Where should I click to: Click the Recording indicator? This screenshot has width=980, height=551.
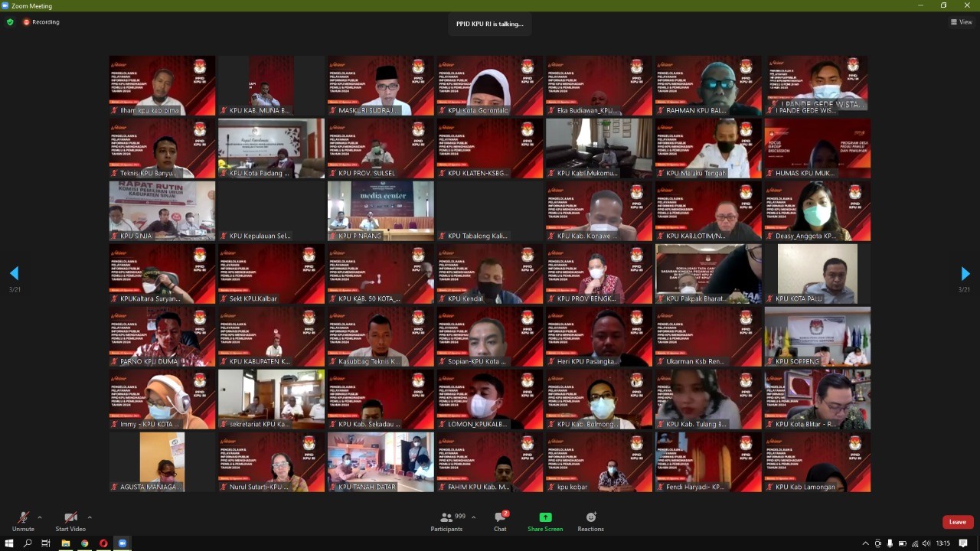[41, 22]
